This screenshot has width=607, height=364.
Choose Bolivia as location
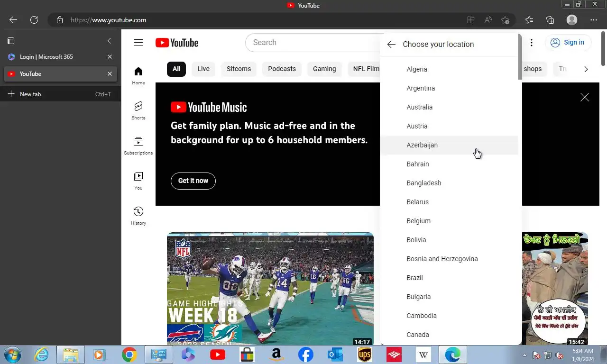449,240
